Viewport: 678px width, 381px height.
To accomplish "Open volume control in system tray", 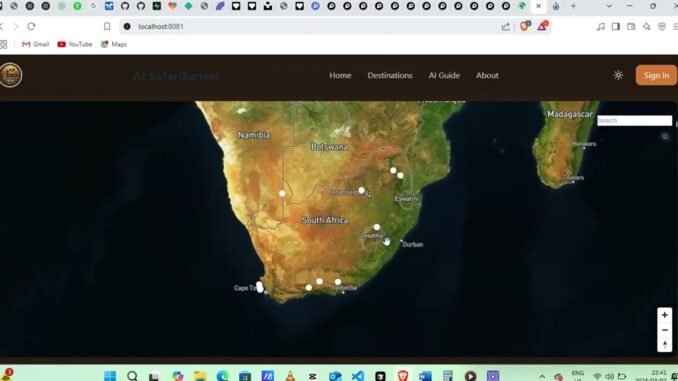I will 609,376.
